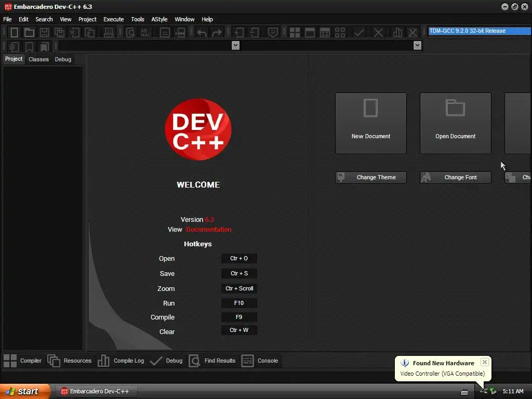
Task: Click the Change Theme button
Action: [x=371, y=178]
